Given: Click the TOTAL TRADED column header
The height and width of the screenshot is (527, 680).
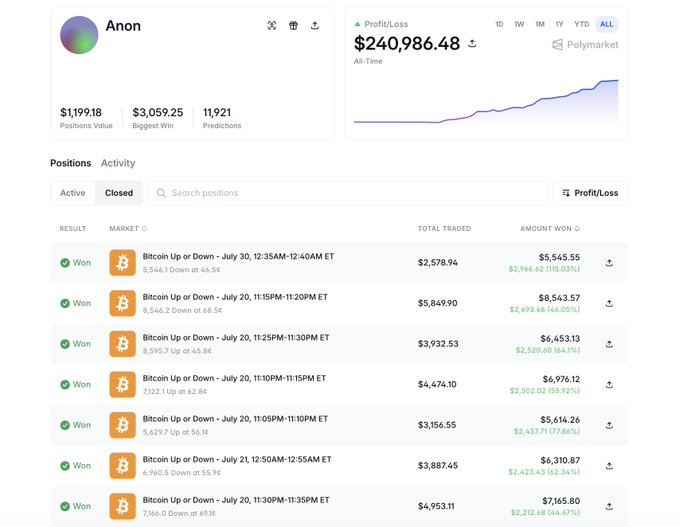Looking at the screenshot, I should (x=445, y=229).
